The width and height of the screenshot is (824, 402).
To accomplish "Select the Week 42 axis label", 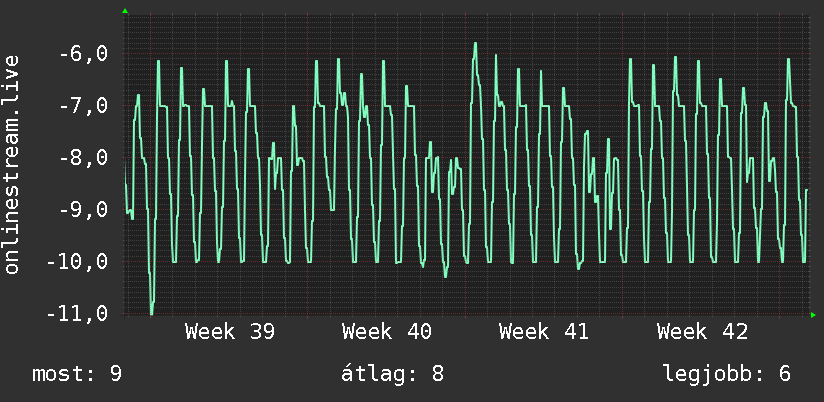I will click(x=702, y=332).
